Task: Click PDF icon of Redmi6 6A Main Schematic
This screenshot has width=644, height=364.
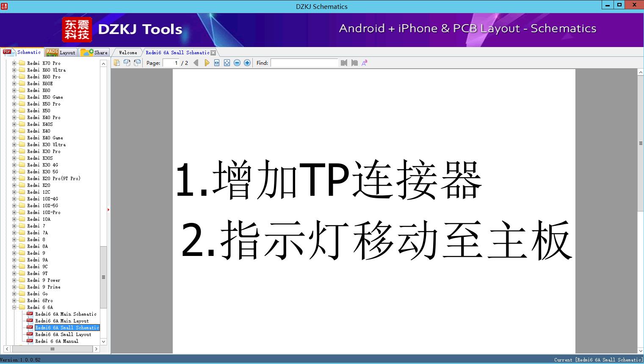Action: [x=30, y=314]
